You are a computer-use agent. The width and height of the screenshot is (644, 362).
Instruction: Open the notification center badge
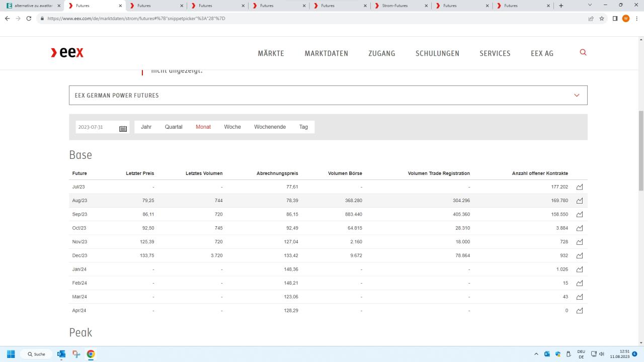pos(635,354)
